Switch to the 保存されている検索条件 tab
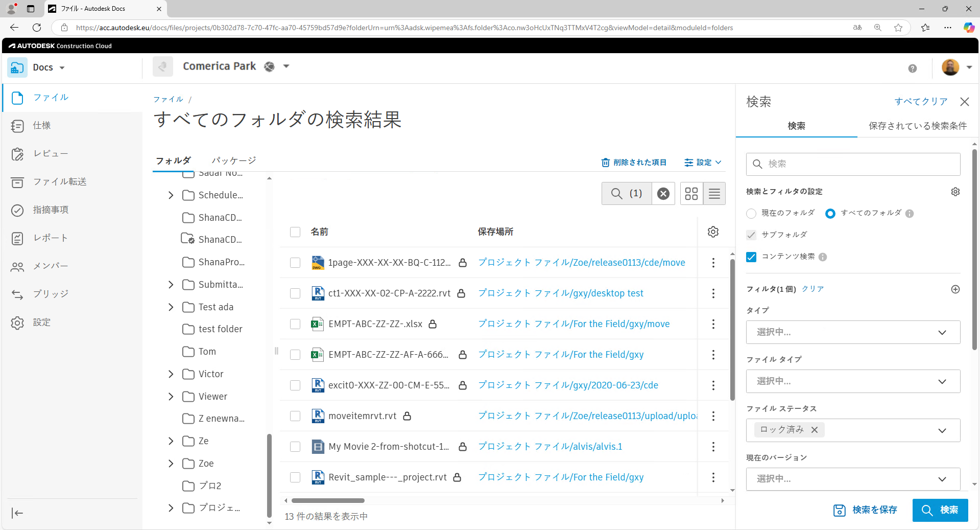Image resolution: width=980 pixels, height=530 pixels. (x=917, y=126)
